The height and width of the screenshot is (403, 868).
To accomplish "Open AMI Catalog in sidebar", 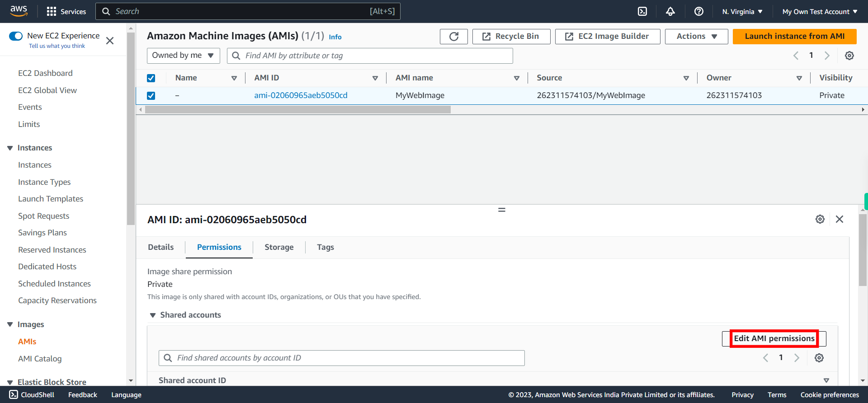I will tap(40, 359).
